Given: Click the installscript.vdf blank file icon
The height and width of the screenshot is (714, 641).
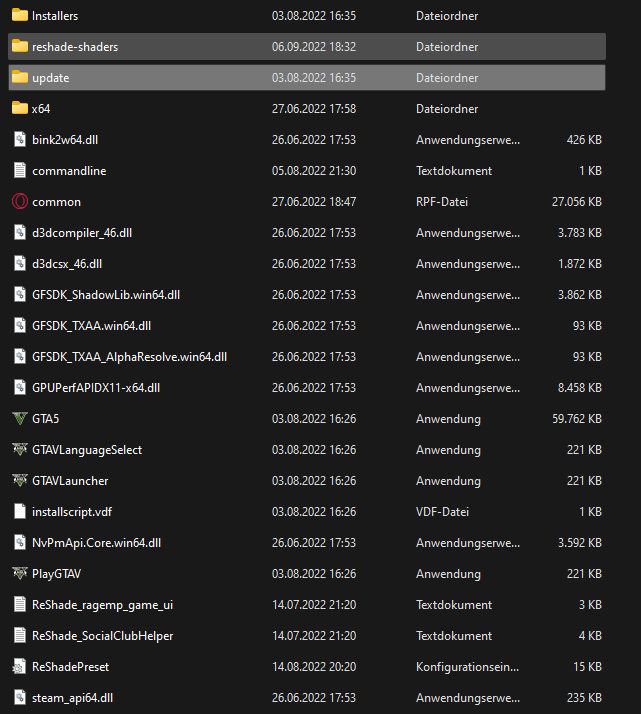Looking at the screenshot, I should [20, 511].
